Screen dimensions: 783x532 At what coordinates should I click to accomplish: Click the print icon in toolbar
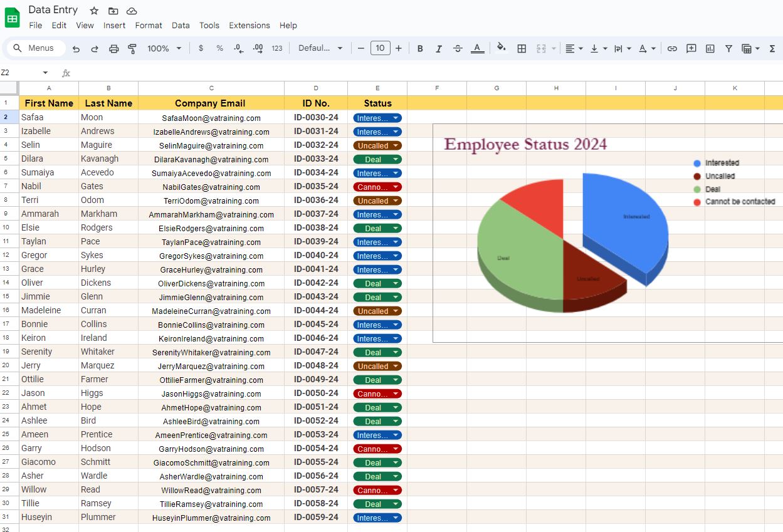[x=113, y=48]
